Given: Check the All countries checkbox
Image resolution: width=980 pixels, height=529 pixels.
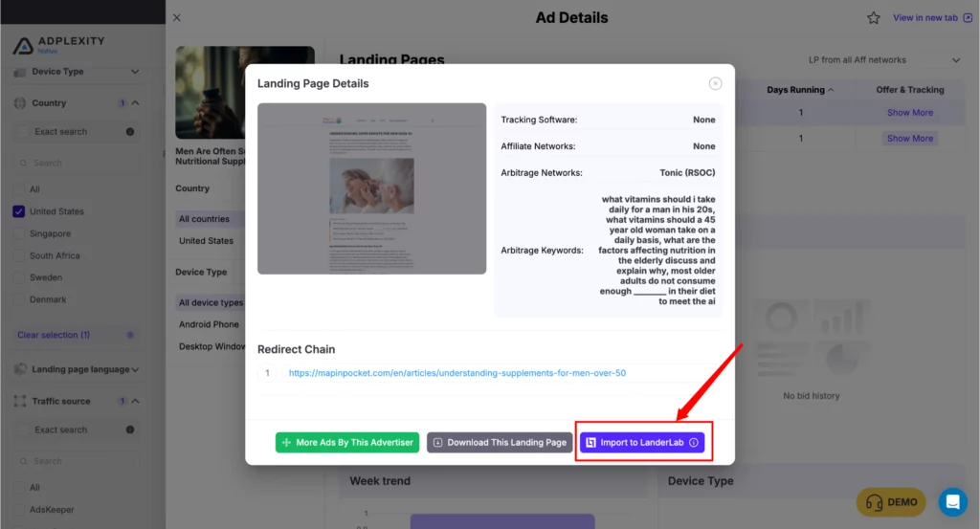Looking at the screenshot, I should (19, 189).
